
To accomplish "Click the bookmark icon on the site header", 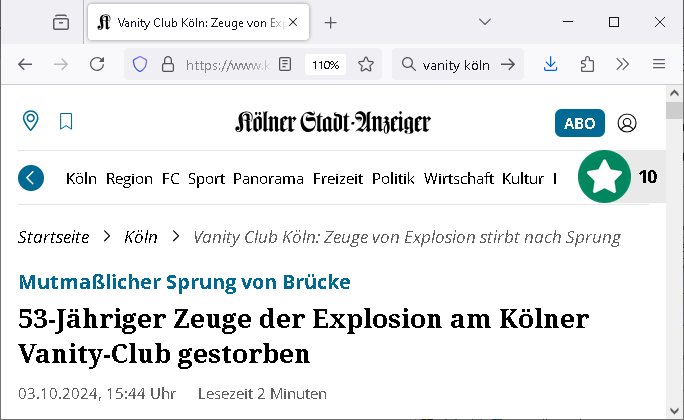I will pos(66,122).
